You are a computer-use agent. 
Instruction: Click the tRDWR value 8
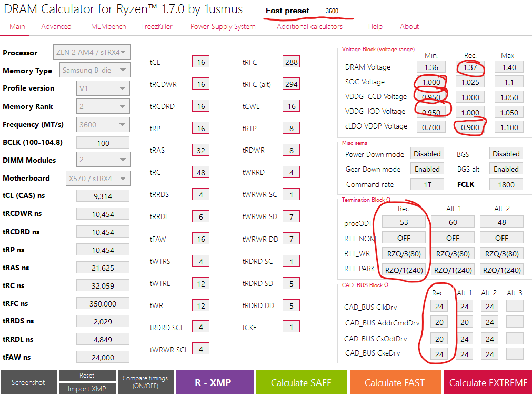point(292,150)
